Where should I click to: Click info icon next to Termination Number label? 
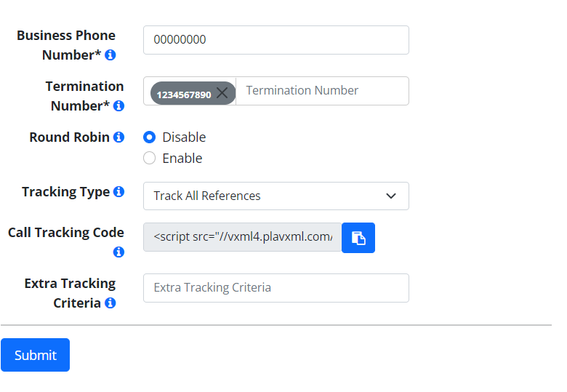tap(118, 106)
